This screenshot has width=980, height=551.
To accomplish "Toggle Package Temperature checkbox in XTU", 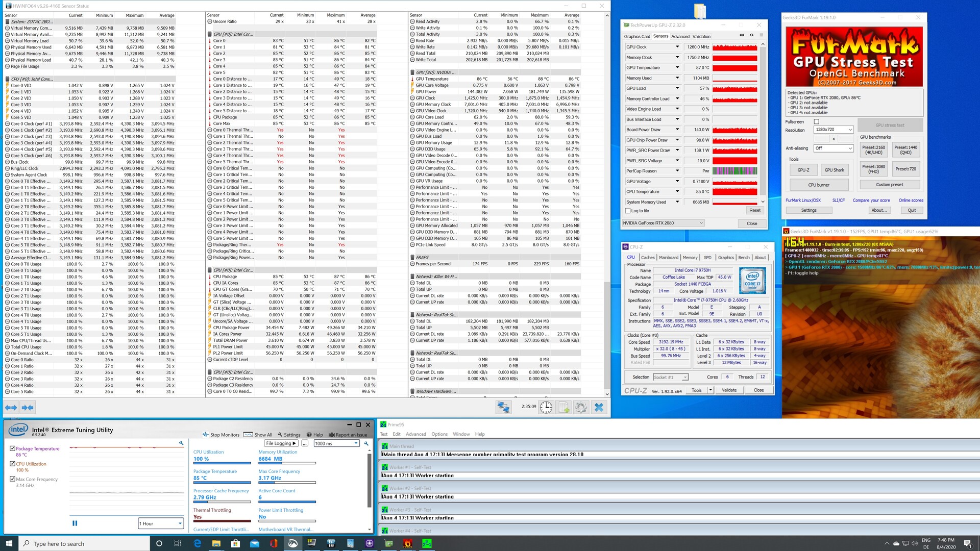I will coord(12,448).
